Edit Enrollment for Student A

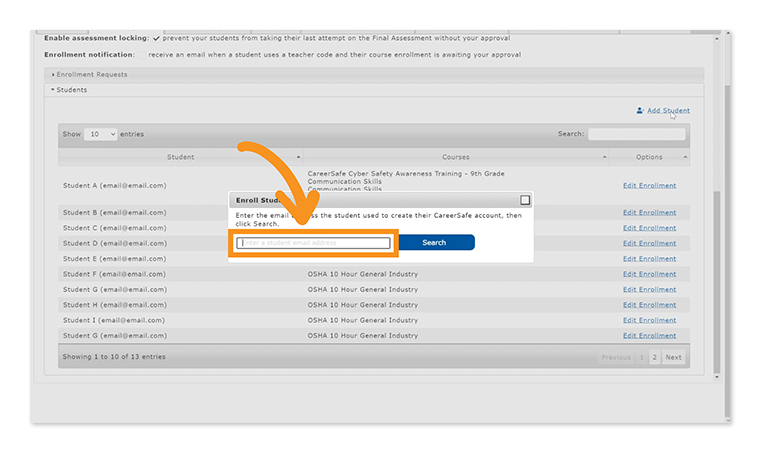point(649,186)
